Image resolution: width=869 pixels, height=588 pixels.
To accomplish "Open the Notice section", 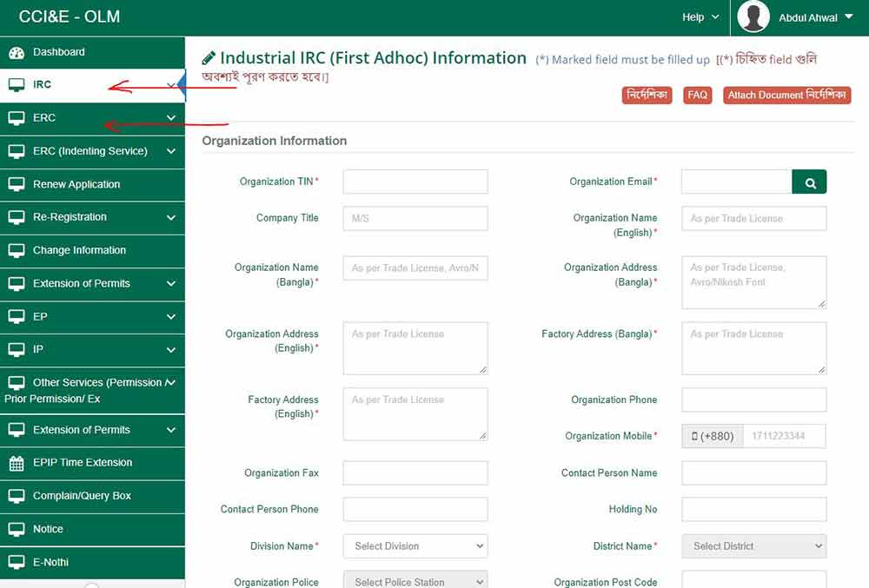I will click(50, 529).
